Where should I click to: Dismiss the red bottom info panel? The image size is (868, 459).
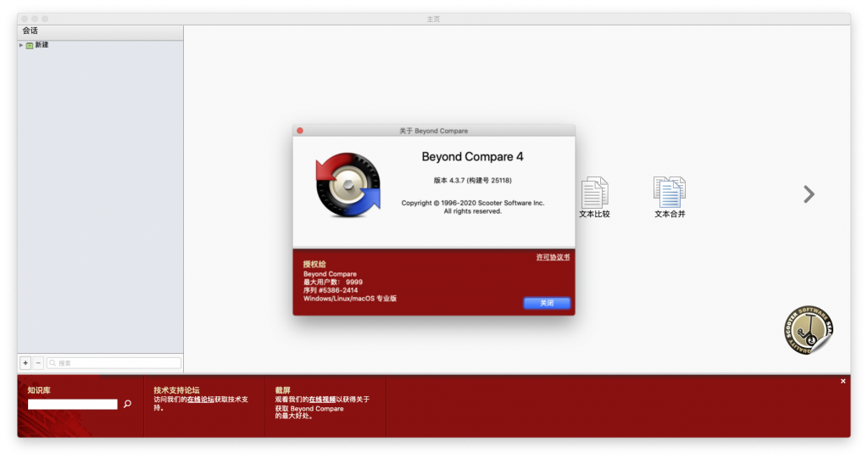pyautogui.click(x=843, y=382)
